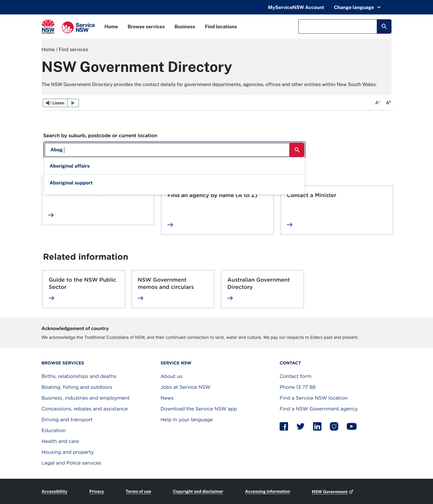
Task: Open Concessions, rebates and assistance link
Action: coord(84,409)
